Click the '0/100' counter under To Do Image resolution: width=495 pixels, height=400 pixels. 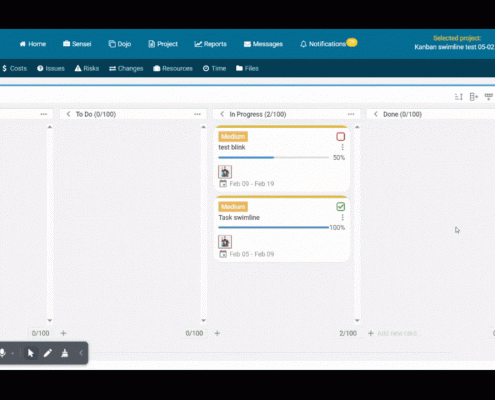point(194,333)
